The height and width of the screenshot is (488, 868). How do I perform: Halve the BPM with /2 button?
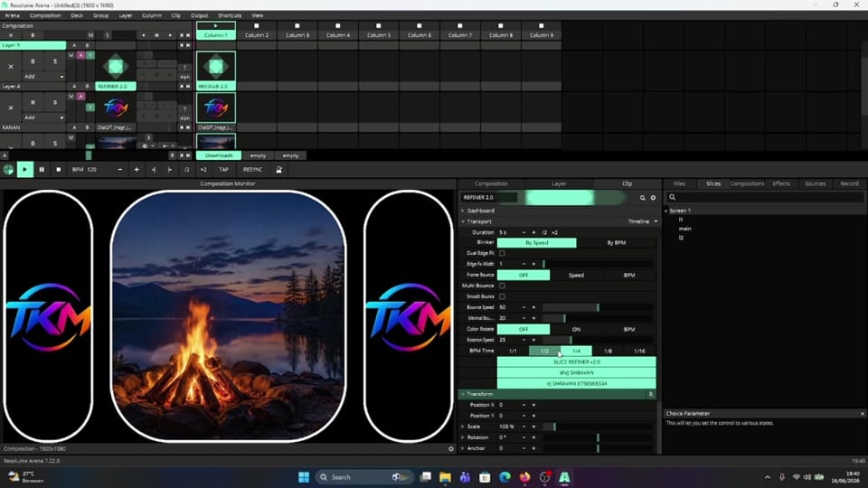(186, 170)
